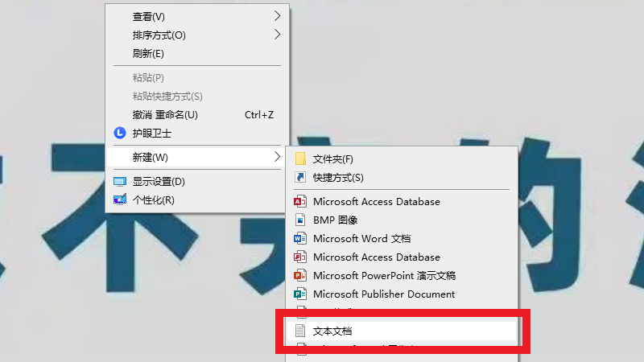
Task: Click the BMP 图像 file icon
Action: (300, 220)
